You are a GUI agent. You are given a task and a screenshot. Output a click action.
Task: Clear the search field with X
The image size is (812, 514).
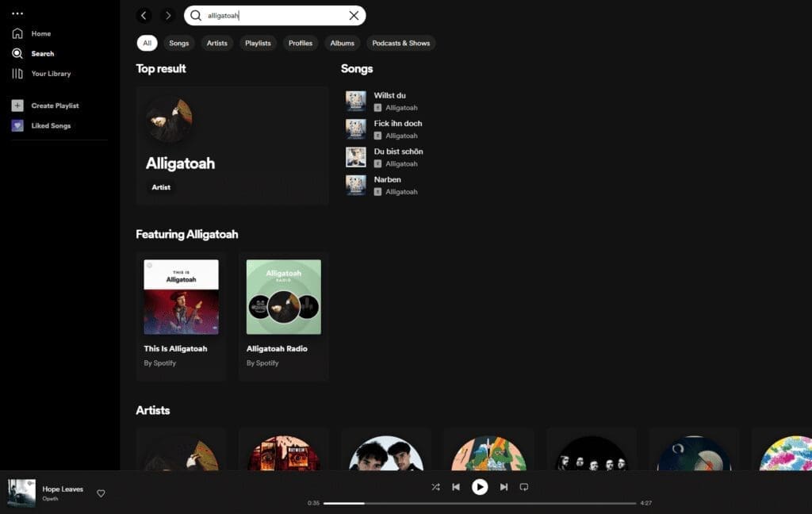tap(354, 16)
